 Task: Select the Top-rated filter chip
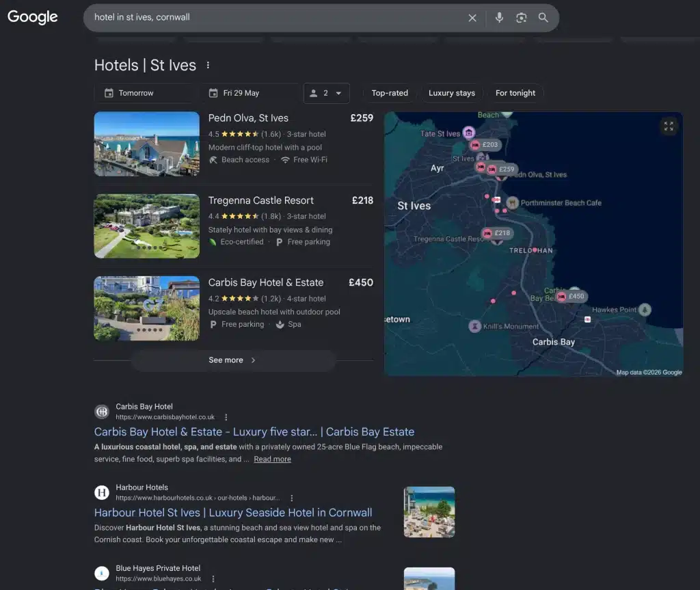(390, 93)
